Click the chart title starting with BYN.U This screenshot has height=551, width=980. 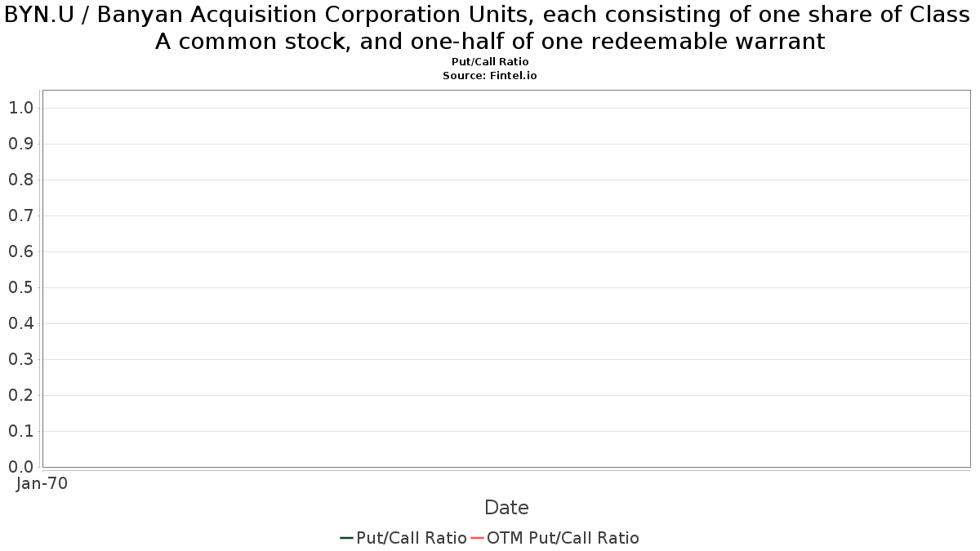coord(490,28)
